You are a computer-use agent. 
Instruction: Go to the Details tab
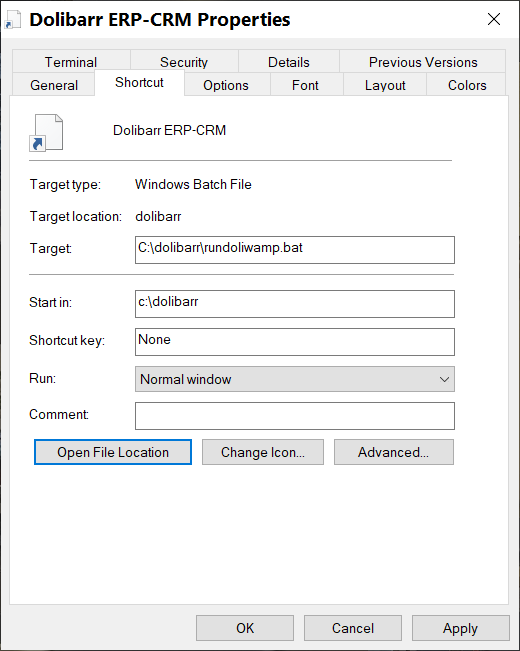pos(289,62)
